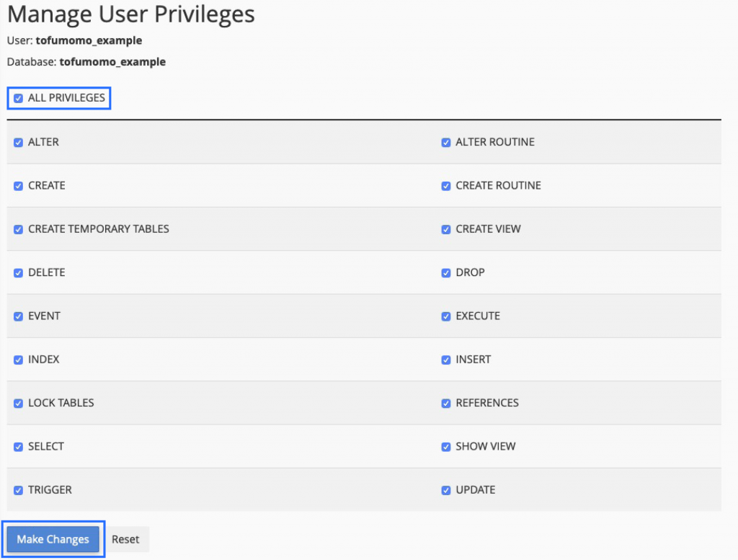Viewport: 738px width, 560px height.
Task: Disable the DELETE privilege checkbox
Action: click(x=18, y=272)
